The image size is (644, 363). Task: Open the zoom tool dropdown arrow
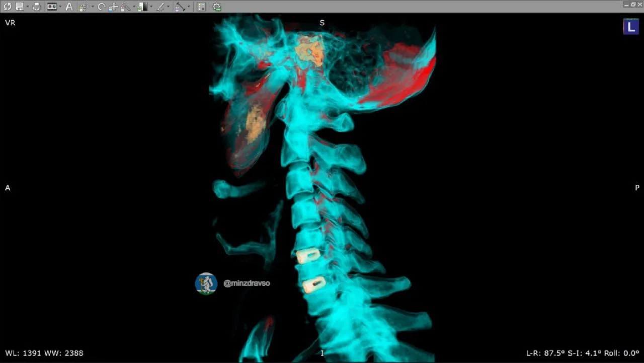pyautogui.click(x=134, y=7)
